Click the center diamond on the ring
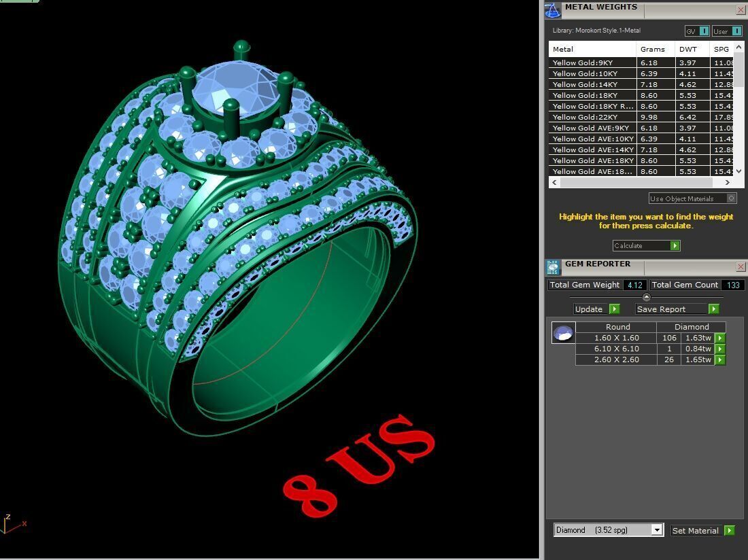 pos(237,89)
